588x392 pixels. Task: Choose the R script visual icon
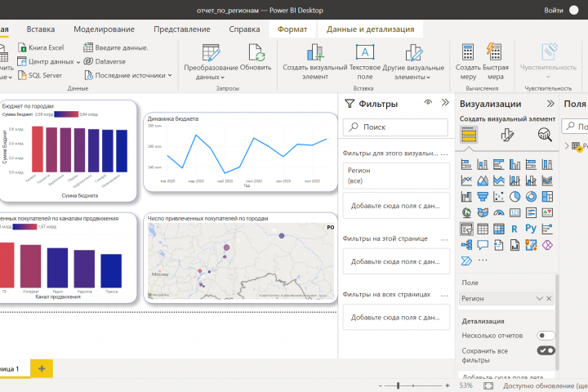514,229
